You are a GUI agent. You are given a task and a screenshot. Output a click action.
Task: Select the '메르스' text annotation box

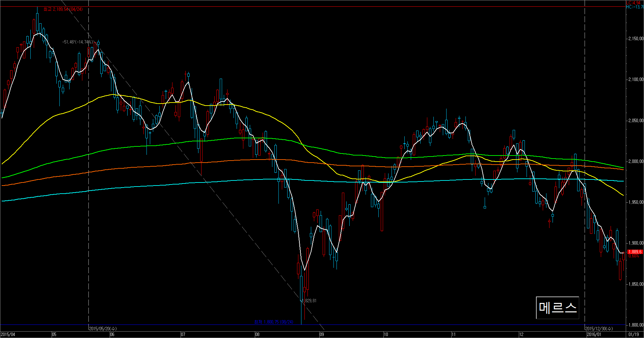[558, 308]
